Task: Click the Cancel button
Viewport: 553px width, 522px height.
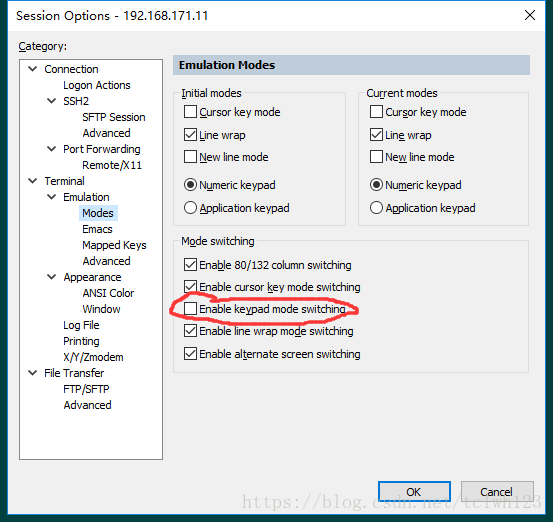Action: click(497, 492)
